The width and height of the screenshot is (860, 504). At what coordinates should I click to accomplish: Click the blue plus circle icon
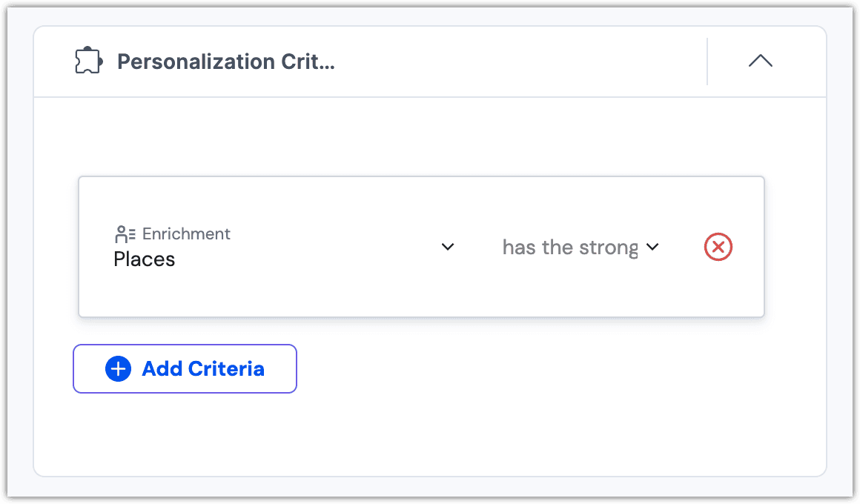point(118,369)
